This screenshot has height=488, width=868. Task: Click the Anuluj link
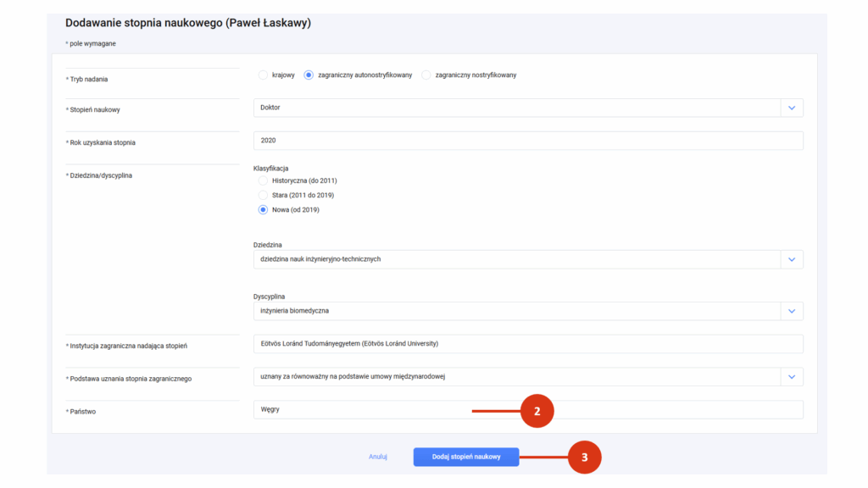coord(378,457)
